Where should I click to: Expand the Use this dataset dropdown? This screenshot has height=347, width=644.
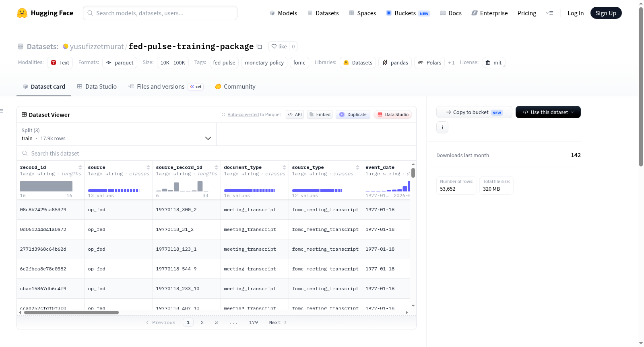(548, 112)
